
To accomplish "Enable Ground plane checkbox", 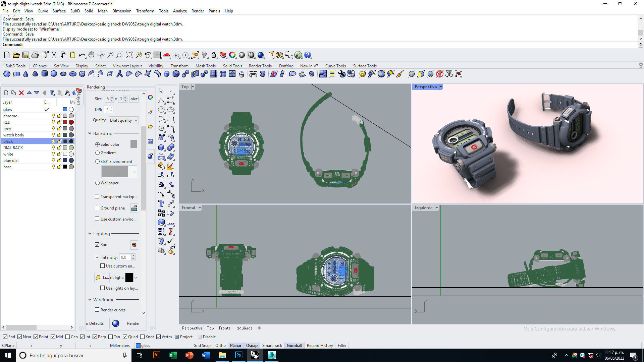I will tap(97, 208).
